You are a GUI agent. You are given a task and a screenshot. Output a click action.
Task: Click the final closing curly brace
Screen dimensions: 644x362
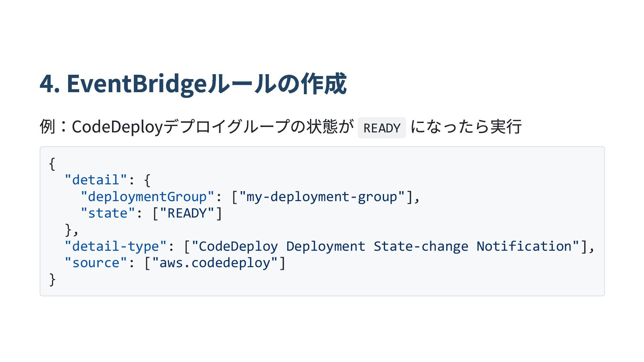pos(52,279)
